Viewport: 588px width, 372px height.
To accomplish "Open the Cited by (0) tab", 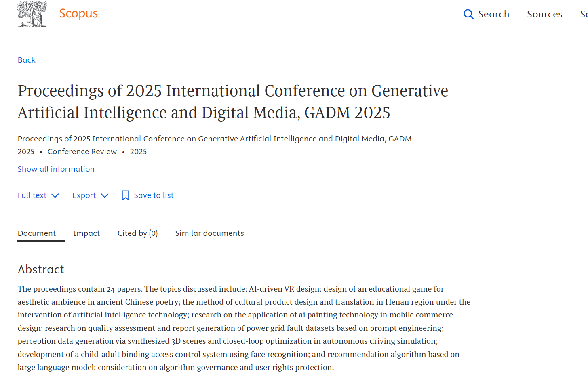I will [x=137, y=233].
